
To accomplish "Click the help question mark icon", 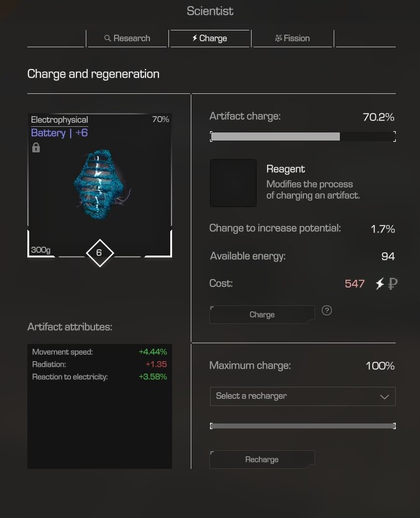I will click(327, 310).
